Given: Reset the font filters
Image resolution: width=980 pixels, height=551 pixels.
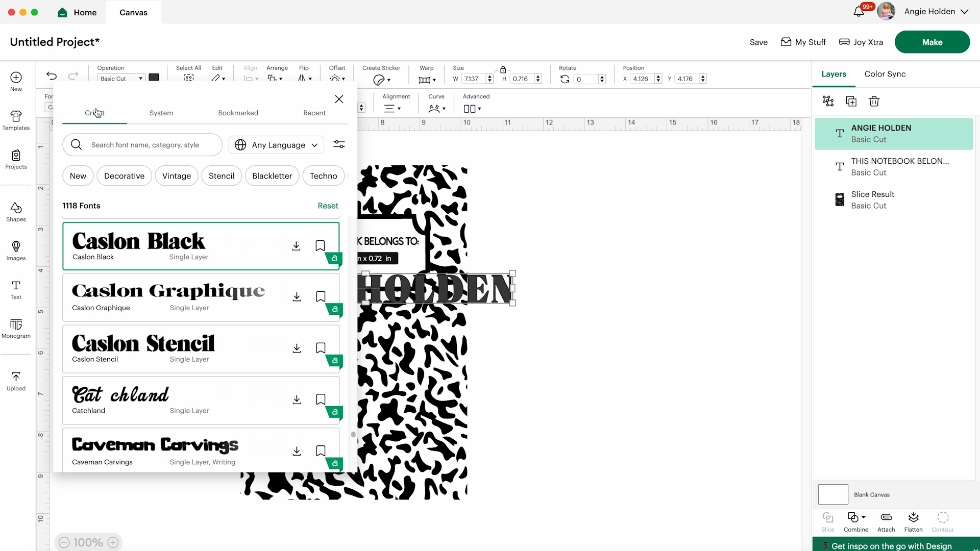Looking at the screenshot, I should click(x=328, y=206).
